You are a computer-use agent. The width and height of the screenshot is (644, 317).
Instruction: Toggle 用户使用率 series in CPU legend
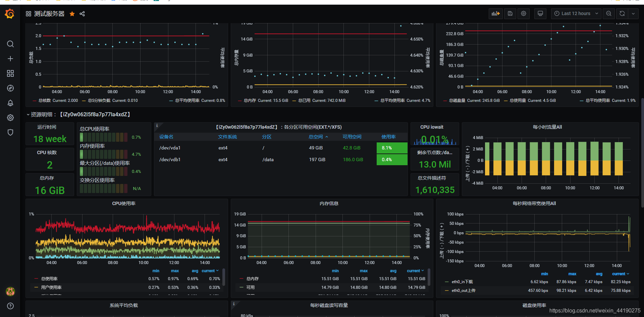[51, 288]
